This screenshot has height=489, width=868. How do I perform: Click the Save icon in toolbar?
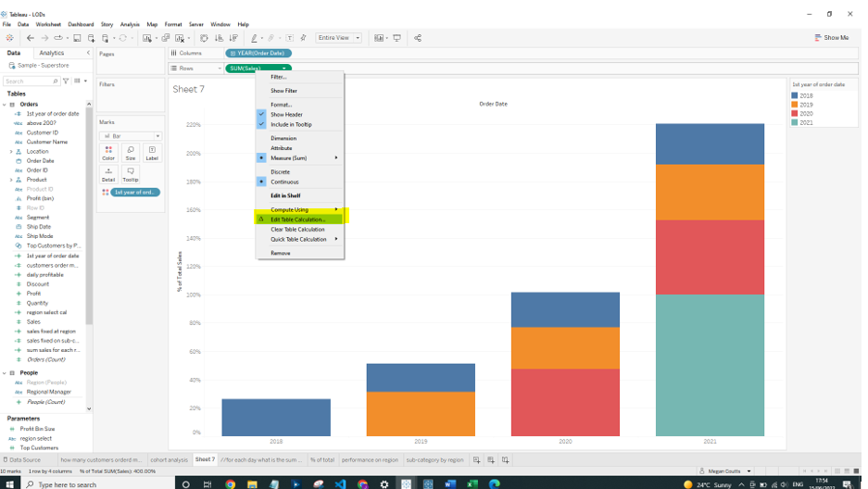(77, 38)
